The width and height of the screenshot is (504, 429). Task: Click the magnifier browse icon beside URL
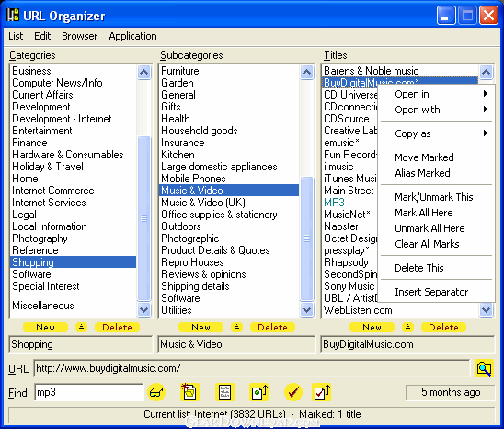tap(484, 368)
